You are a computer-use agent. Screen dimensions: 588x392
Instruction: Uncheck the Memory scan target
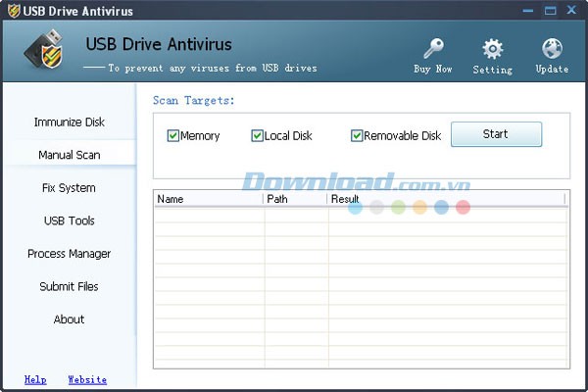[x=172, y=135]
